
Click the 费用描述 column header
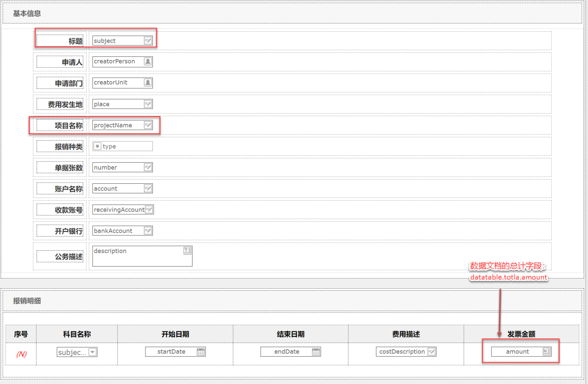(x=406, y=334)
